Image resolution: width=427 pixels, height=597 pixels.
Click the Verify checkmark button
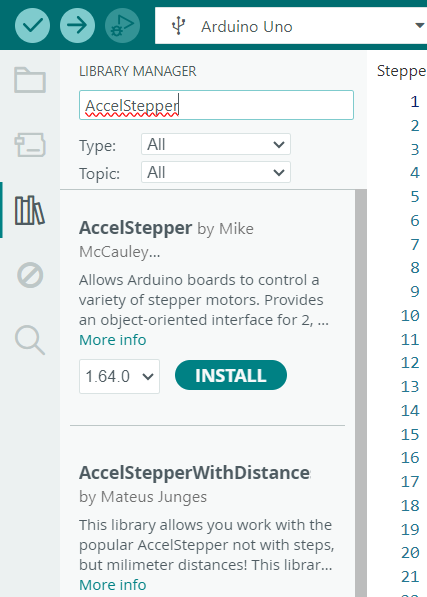coord(32,26)
